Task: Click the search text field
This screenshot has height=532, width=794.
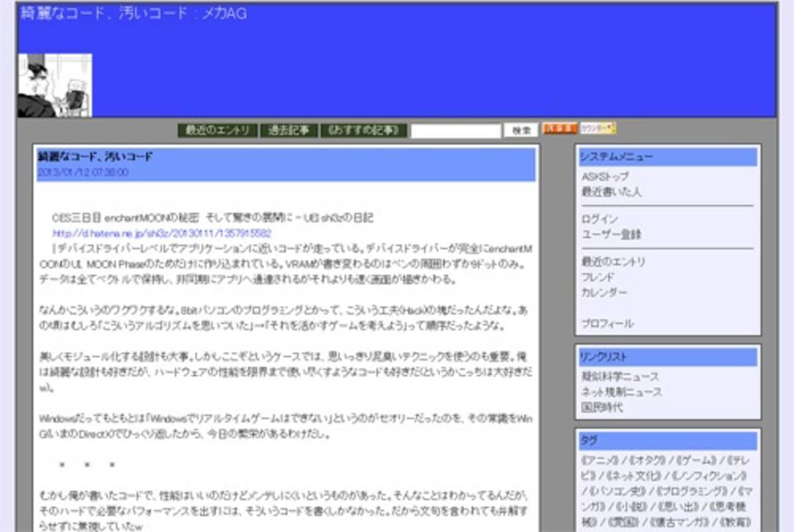Action: 455,131
